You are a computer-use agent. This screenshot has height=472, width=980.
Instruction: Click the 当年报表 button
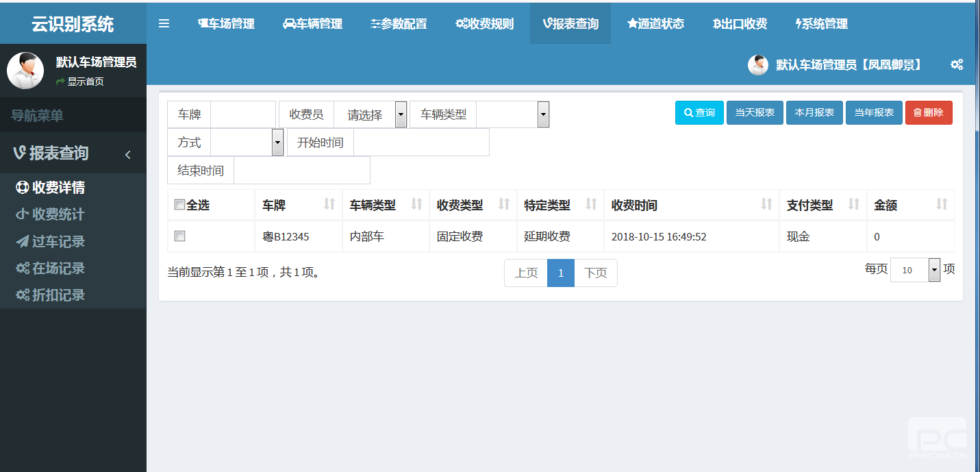[x=874, y=112]
